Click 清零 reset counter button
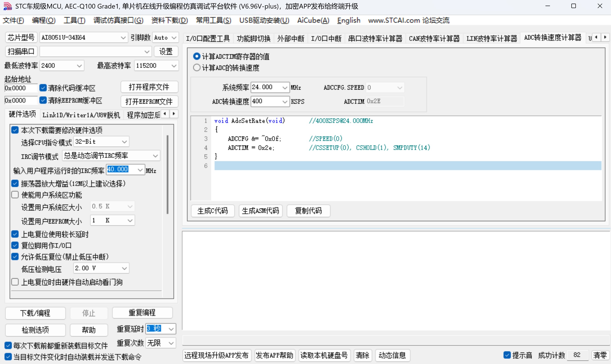The image size is (611, 364). click(600, 355)
